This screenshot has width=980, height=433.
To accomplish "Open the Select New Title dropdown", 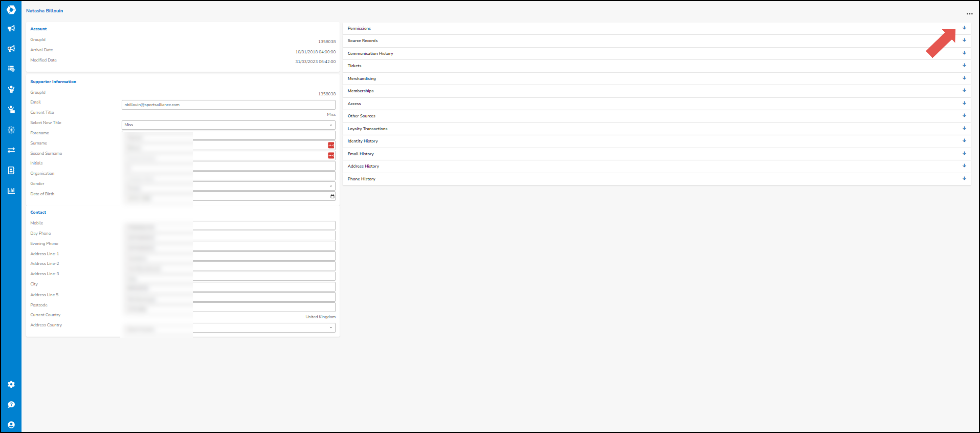I will (x=228, y=125).
